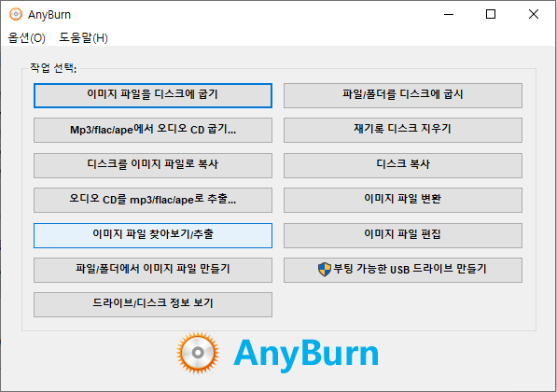Viewport: 557px width, 392px height.
Task: Select 이미지 파일 찾아보기/추출
Action: tap(153, 235)
